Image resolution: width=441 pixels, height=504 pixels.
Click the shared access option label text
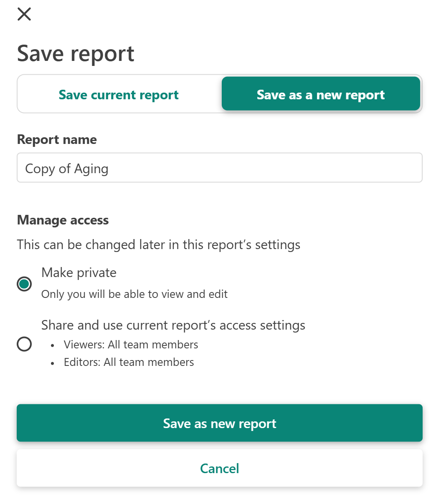173,325
